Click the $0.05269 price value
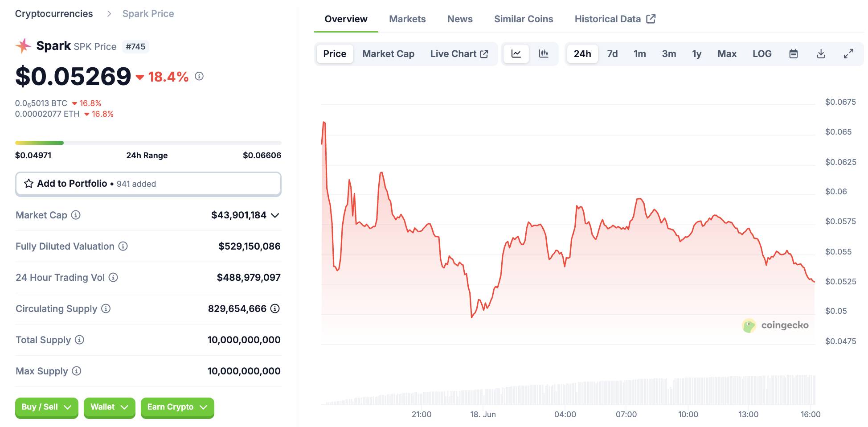Viewport: 868px width, 427px height. point(73,76)
